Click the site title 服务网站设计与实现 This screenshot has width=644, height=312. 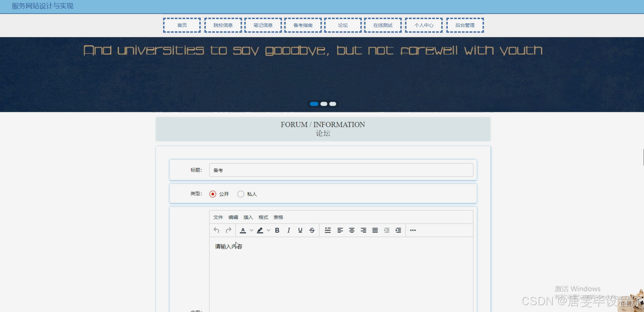(x=43, y=6)
